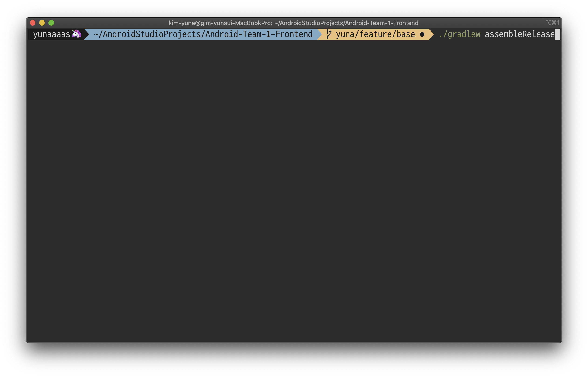Click the ./gradlew command text

pyautogui.click(x=459, y=34)
